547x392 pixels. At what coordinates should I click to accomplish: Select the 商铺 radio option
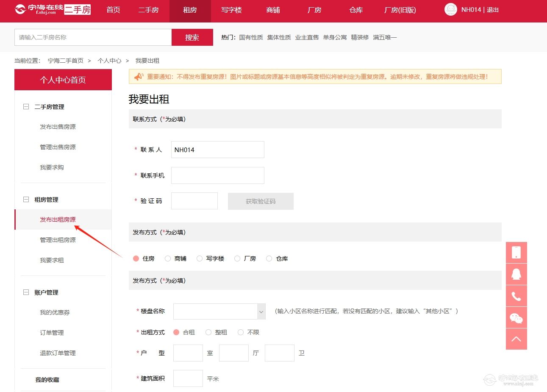tap(168, 259)
